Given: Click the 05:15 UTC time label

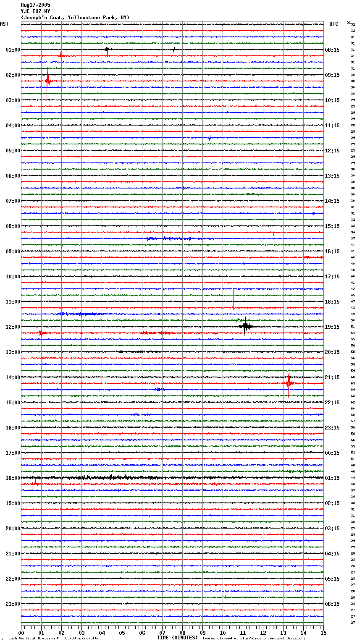Looking at the screenshot, I should (x=332, y=579).
